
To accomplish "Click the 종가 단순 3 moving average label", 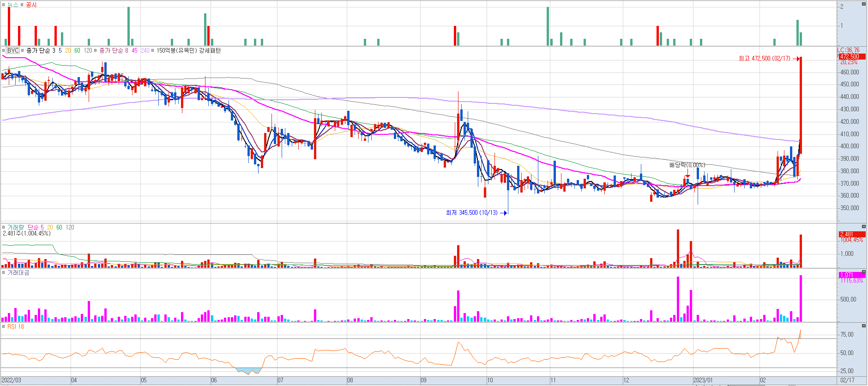I will (x=41, y=50).
